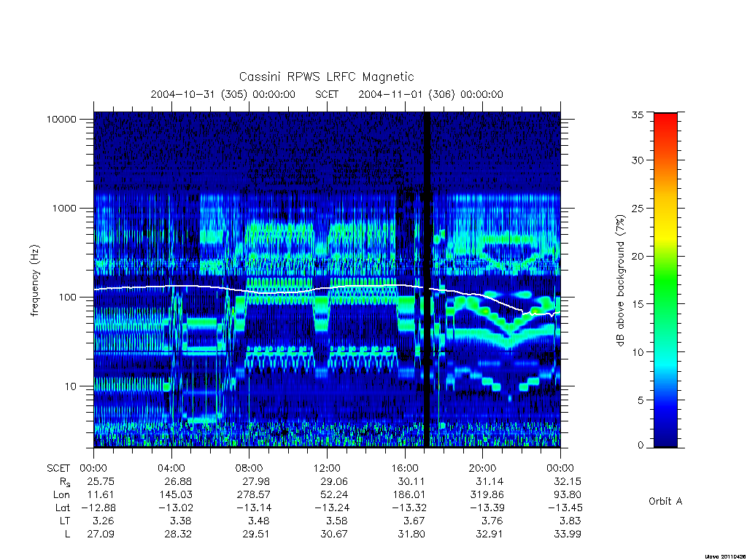Click L value 33.99
The image size is (747, 560).
click(x=567, y=534)
